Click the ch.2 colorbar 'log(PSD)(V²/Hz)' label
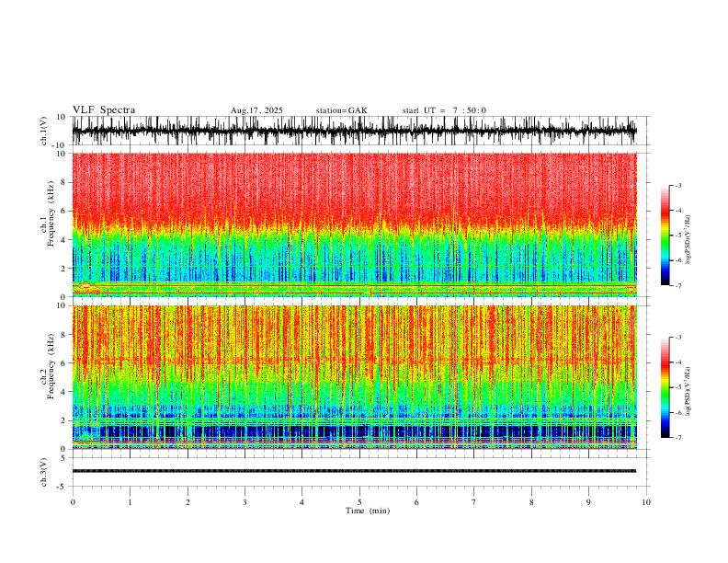This screenshot has height=563, width=728. tap(688, 391)
